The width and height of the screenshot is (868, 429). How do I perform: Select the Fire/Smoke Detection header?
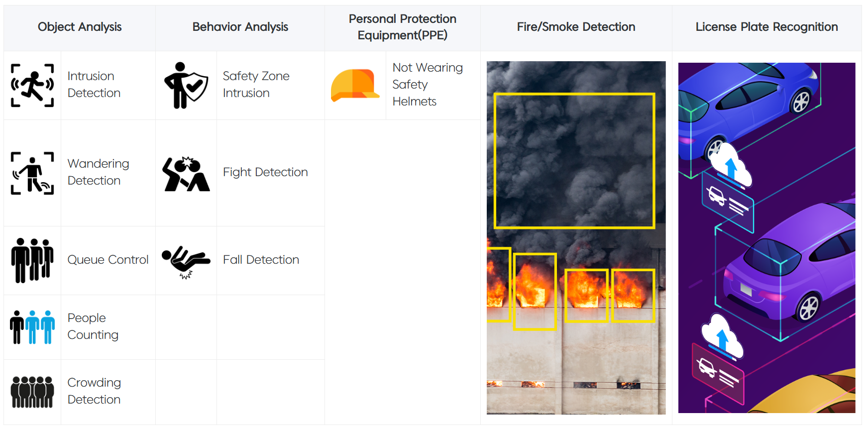click(576, 27)
